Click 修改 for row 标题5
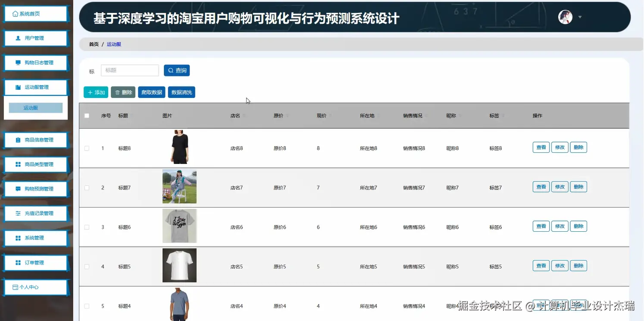The height and width of the screenshot is (321, 644). click(560, 266)
